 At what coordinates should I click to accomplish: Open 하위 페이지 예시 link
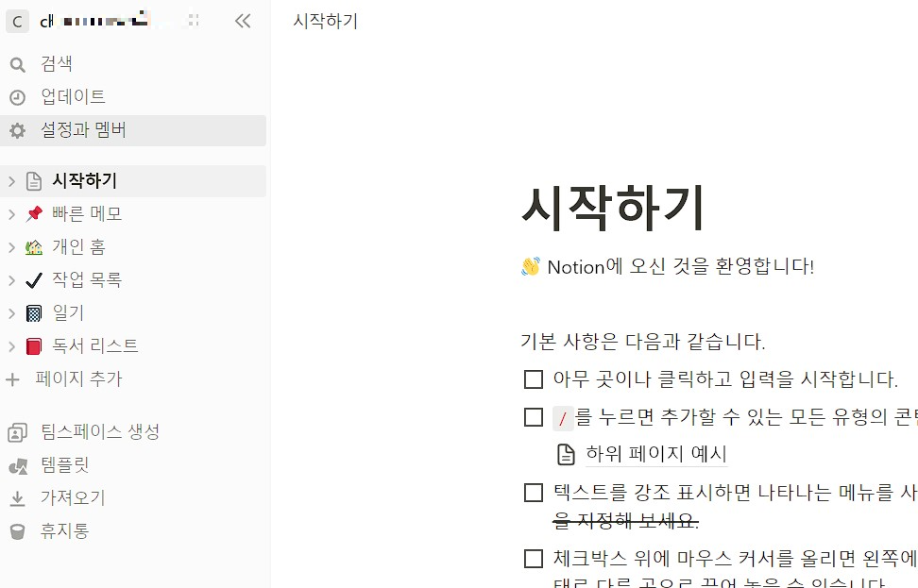click(656, 454)
